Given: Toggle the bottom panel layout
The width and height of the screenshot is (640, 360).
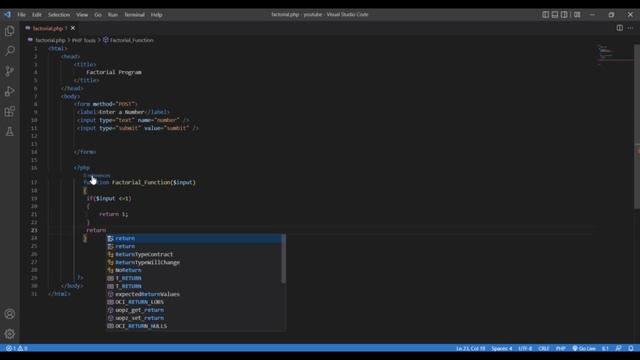Looking at the screenshot, I should click(555, 14).
